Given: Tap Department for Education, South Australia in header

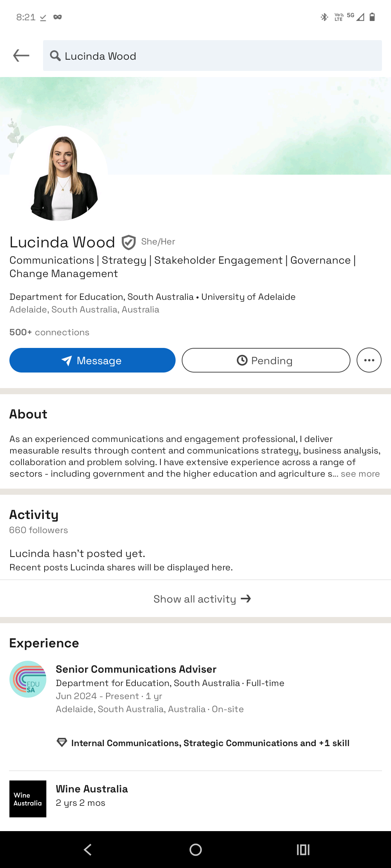Looking at the screenshot, I should [x=101, y=297].
